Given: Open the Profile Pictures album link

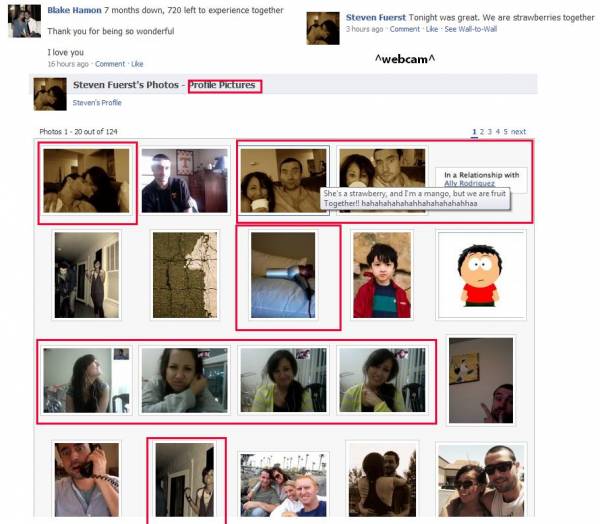Looking at the screenshot, I should pyautogui.click(x=224, y=85).
